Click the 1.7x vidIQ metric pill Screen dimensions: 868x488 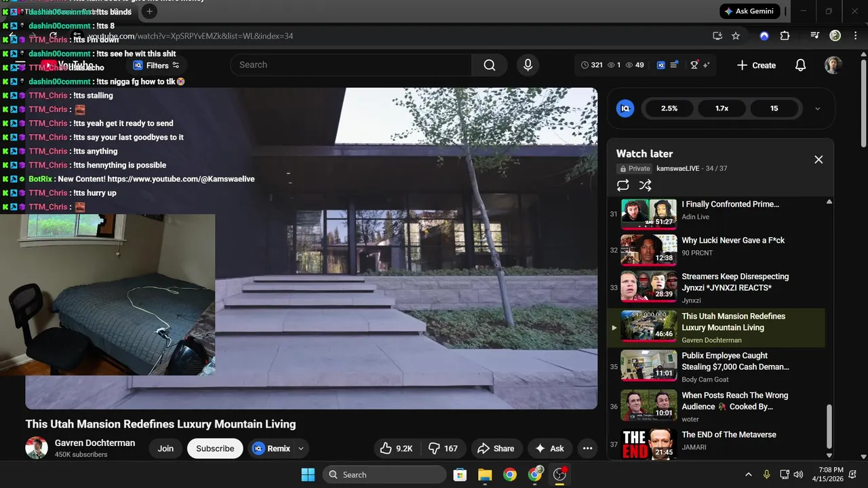[x=722, y=108]
